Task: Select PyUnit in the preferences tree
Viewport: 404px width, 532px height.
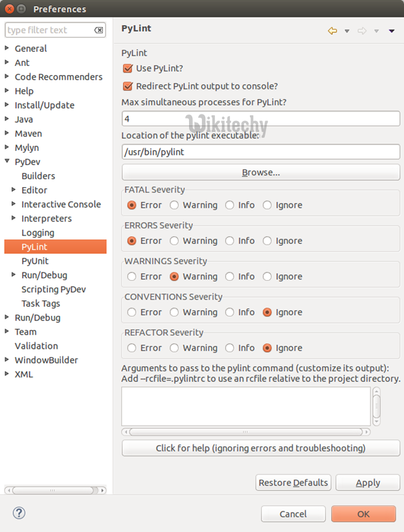Action: [35, 261]
